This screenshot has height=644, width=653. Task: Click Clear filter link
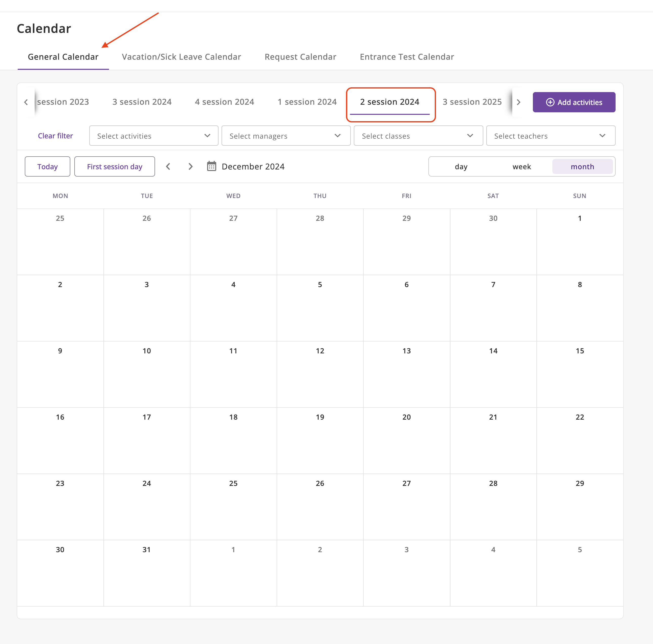coord(55,136)
